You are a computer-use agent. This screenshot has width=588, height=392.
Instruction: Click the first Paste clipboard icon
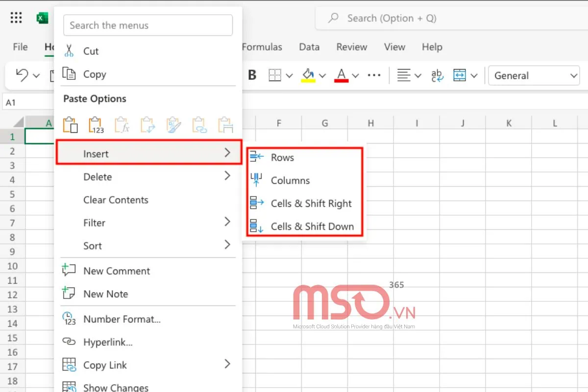coord(71,125)
